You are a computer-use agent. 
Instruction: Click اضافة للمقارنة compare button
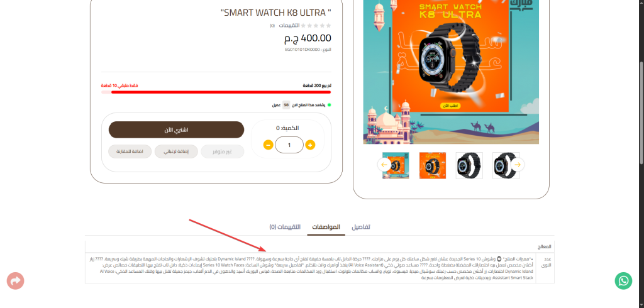point(130,151)
